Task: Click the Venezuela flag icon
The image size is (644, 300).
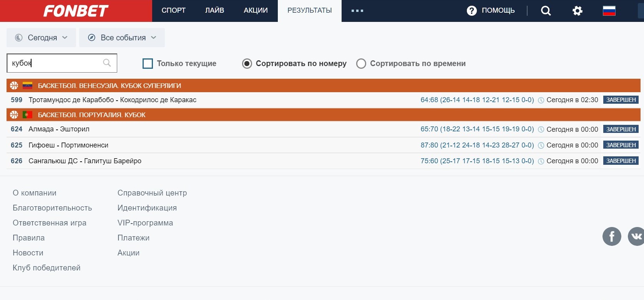Action: pos(27,85)
